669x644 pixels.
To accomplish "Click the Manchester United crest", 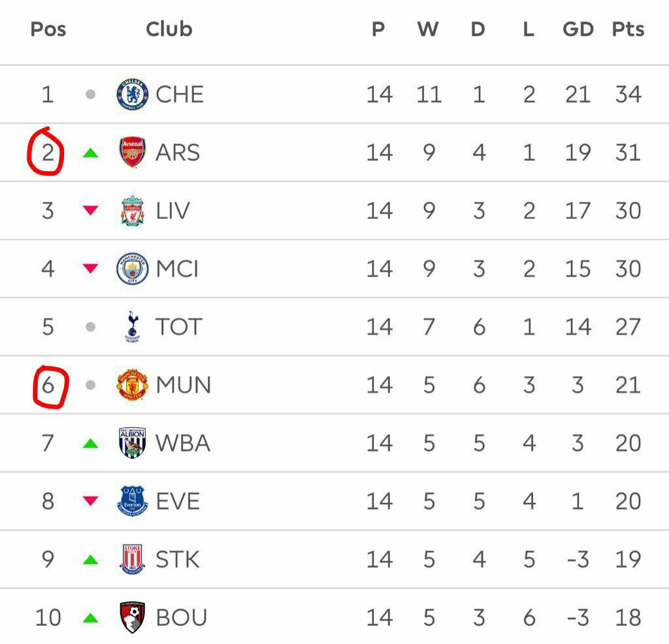I will click(133, 385).
